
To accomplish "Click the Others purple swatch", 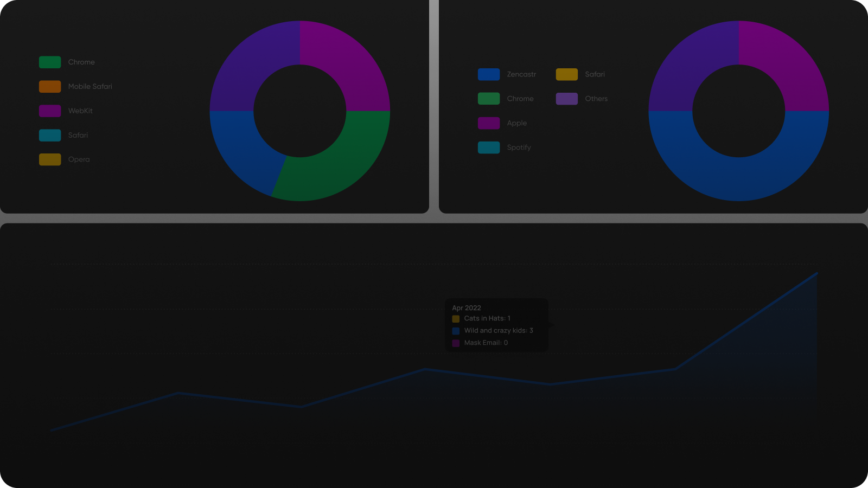I will (x=566, y=99).
